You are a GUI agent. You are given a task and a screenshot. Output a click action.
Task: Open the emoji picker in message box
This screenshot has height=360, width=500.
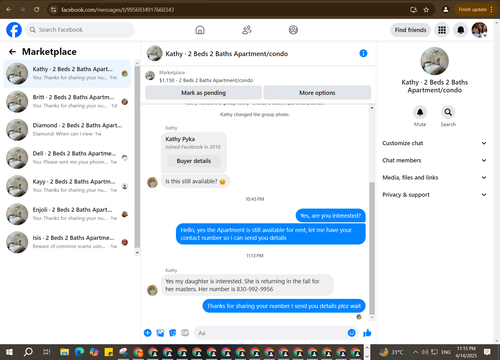tap(352, 333)
